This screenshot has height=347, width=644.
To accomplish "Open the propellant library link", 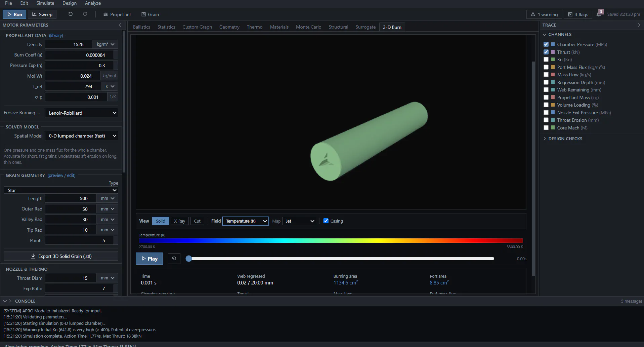I will (56, 35).
